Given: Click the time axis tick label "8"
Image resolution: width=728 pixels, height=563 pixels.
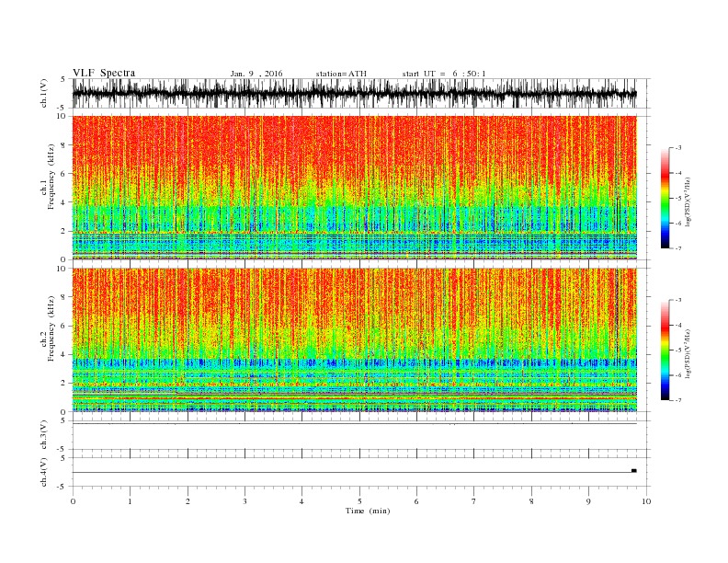Looking at the screenshot, I should pyautogui.click(x=531, y=501).
